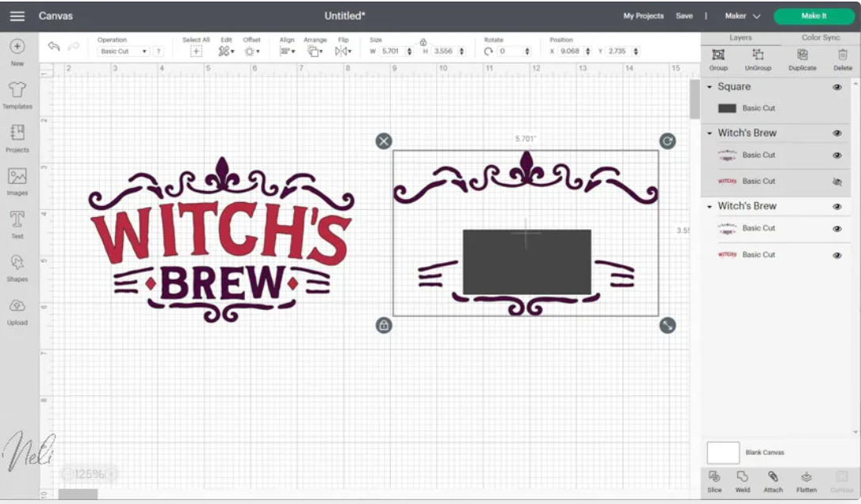
Task: Show the hidden red Basic Cut layer
Action: point(836,181)
